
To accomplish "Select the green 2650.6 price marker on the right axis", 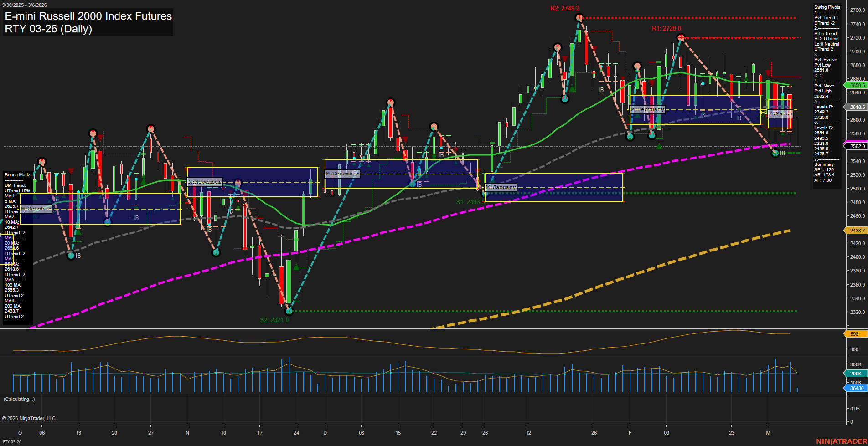I will pyautogui.click(x=856, y=85).
